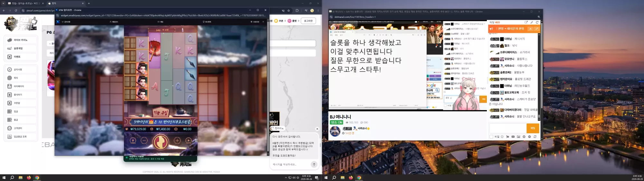Open File Explorer on right taskbar
Image resolution: width=644 pixels, height=181 pixels.
[x=342, y=177]
